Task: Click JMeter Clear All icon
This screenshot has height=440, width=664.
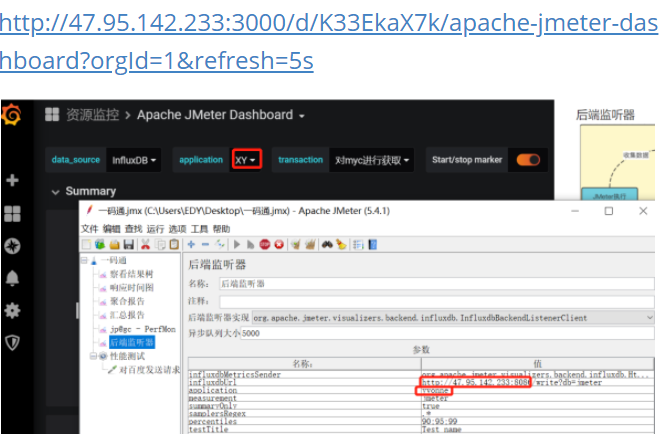Action: point(310,244)
